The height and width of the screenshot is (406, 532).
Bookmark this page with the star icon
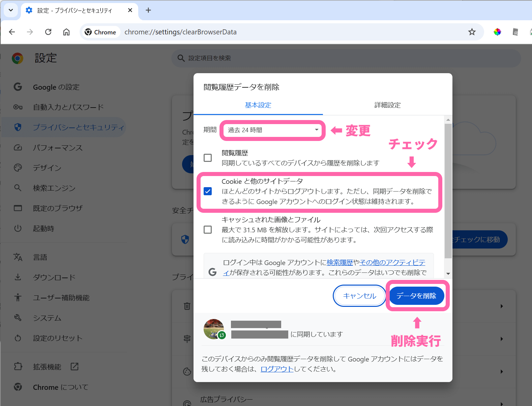[472, 32]
